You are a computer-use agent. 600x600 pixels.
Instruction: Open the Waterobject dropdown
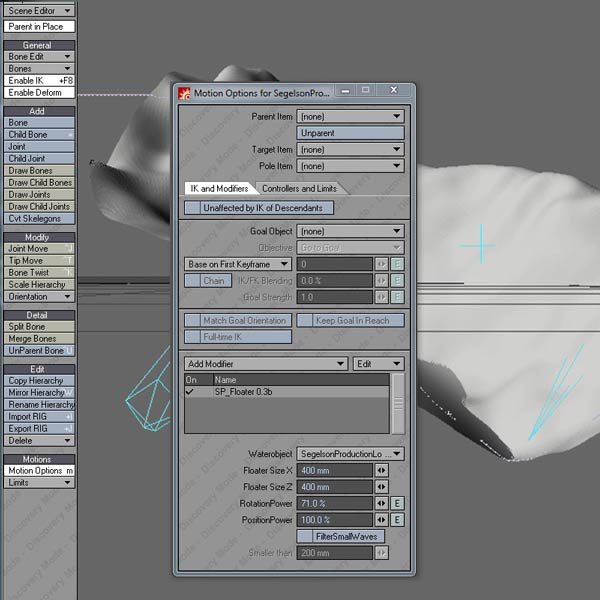pyautogui.click(x=350, y=454)
